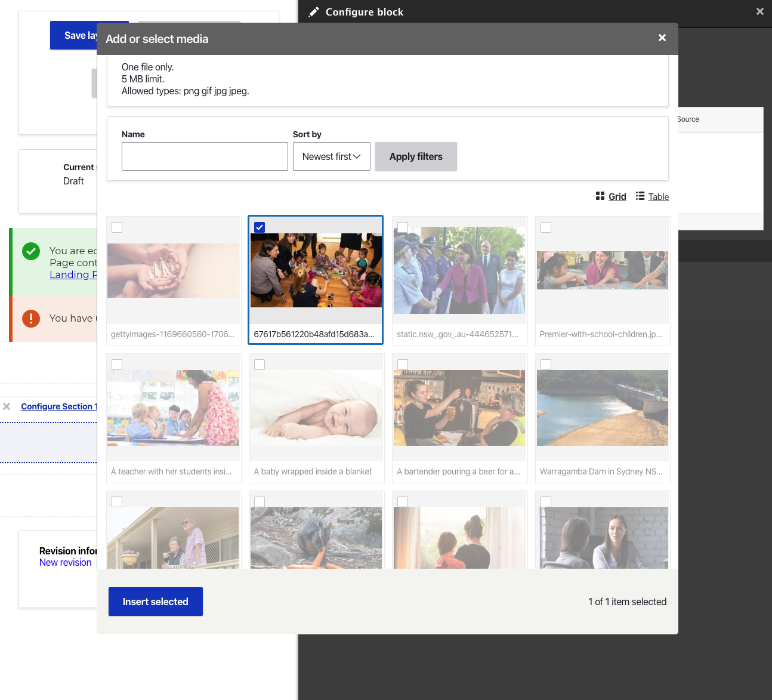This screenshot has width=772, height=700.
Task: Click the Insert selected button
Action: 155,602
